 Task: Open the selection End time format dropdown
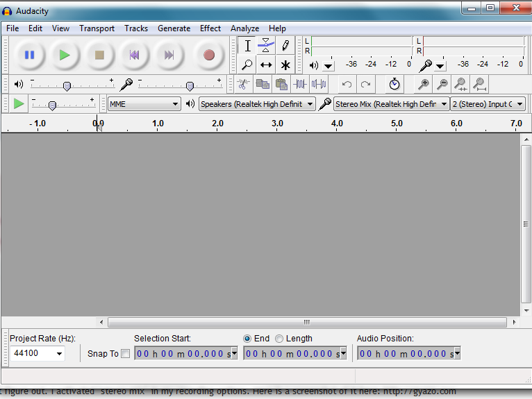tap(343, 353)
